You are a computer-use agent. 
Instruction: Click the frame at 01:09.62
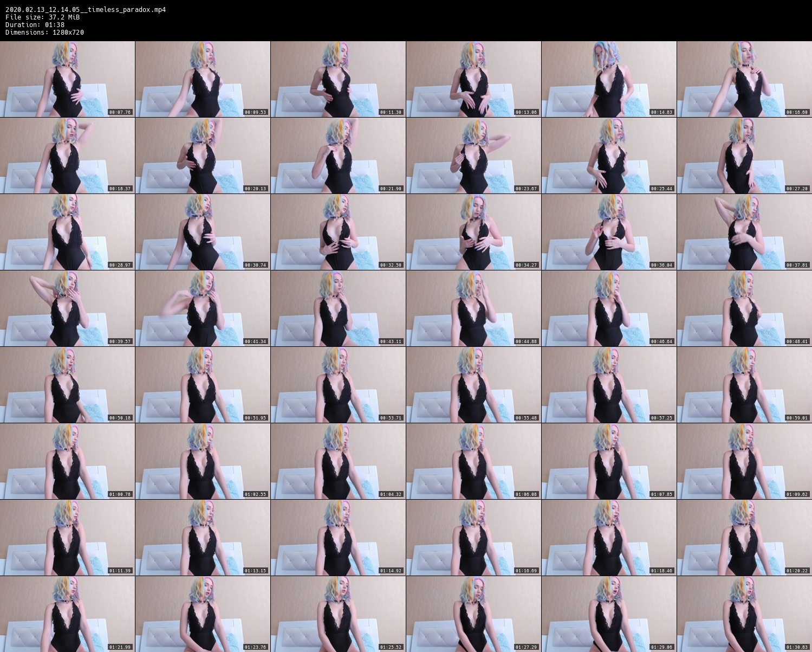(x=744, y=461)
